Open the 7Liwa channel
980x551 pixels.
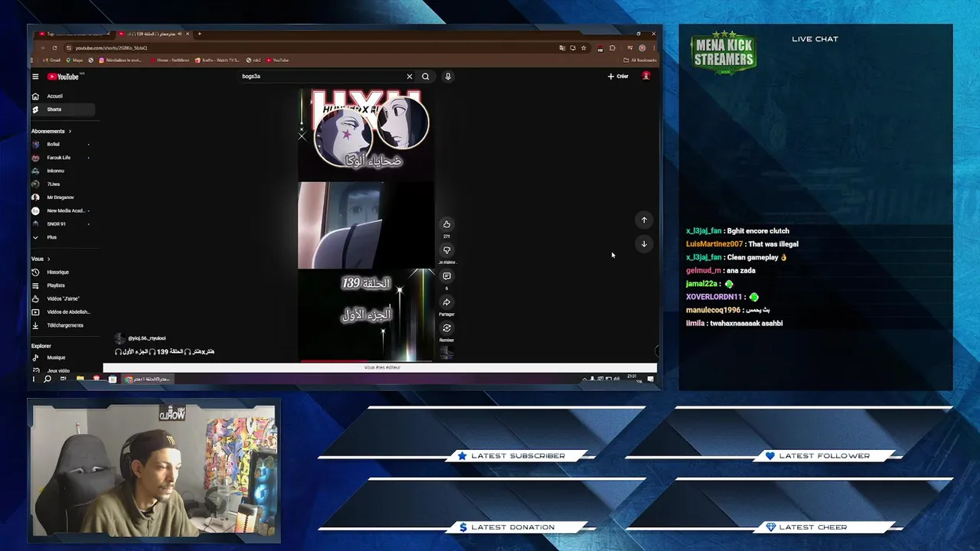(61, 184)
